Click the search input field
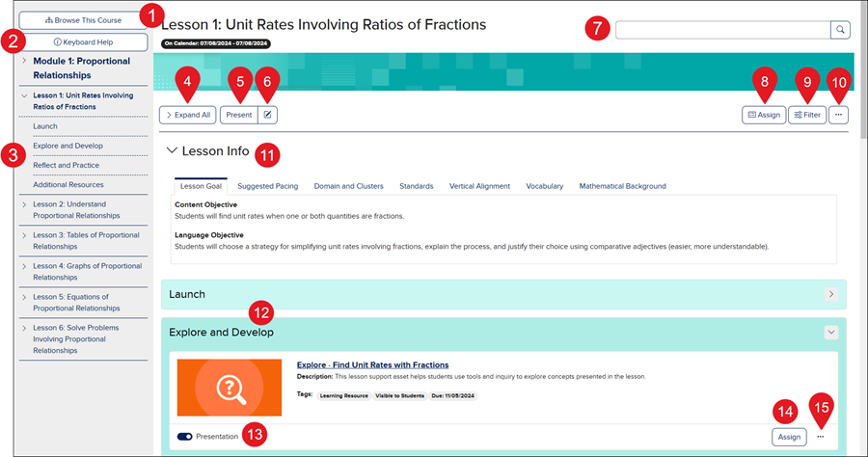 (x=722, y=30)
